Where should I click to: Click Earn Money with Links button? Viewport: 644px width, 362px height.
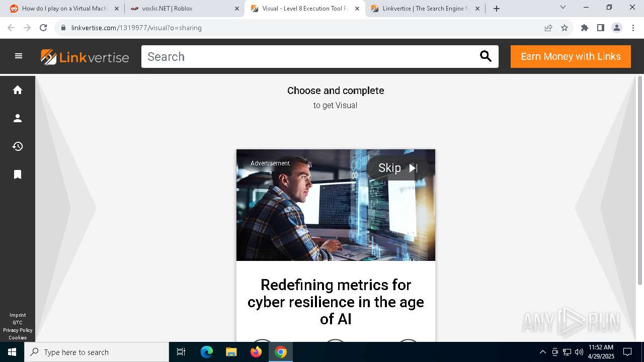[x=571, y=56]
